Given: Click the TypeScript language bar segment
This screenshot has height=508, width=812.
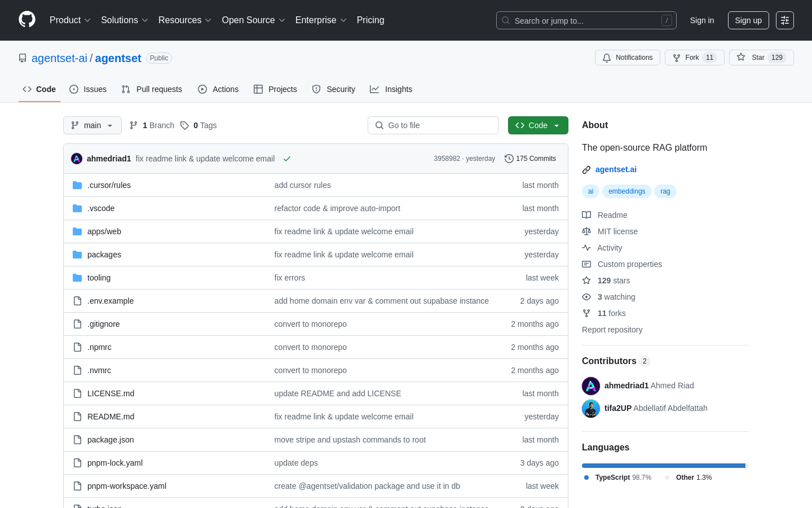Looking at the screenshot, I should (664, 466).
